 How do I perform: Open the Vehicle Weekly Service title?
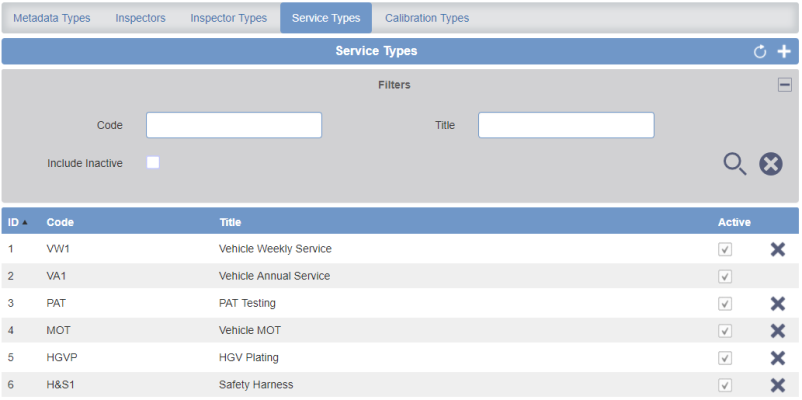pos(275,249)
